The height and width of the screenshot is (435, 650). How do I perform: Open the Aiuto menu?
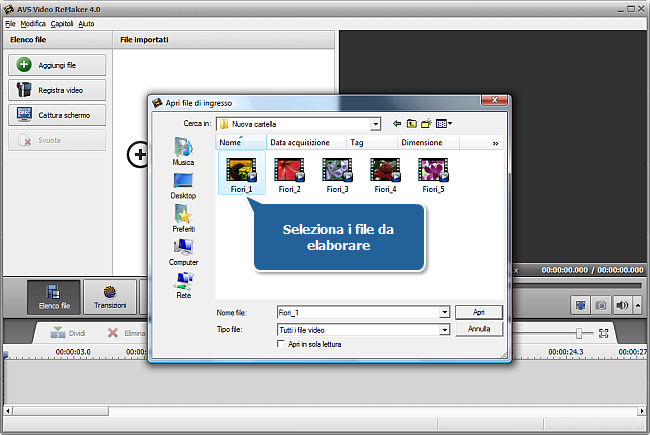[86, 24]
